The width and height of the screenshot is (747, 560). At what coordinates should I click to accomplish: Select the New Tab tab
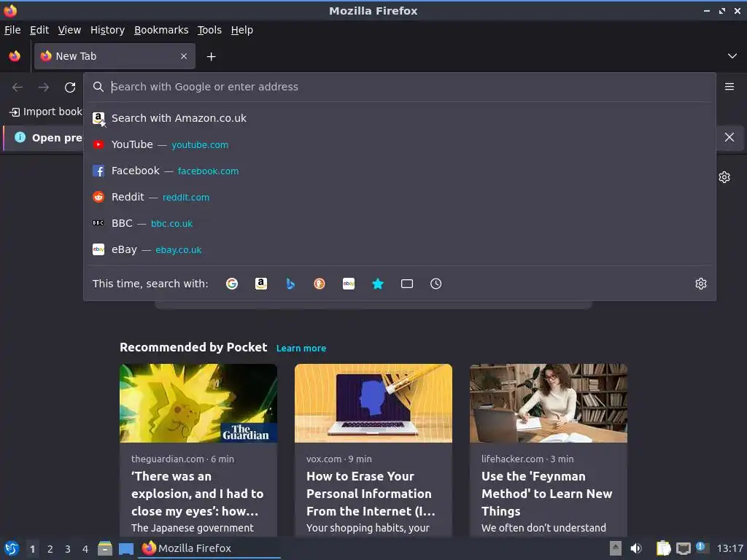point(115,56)
